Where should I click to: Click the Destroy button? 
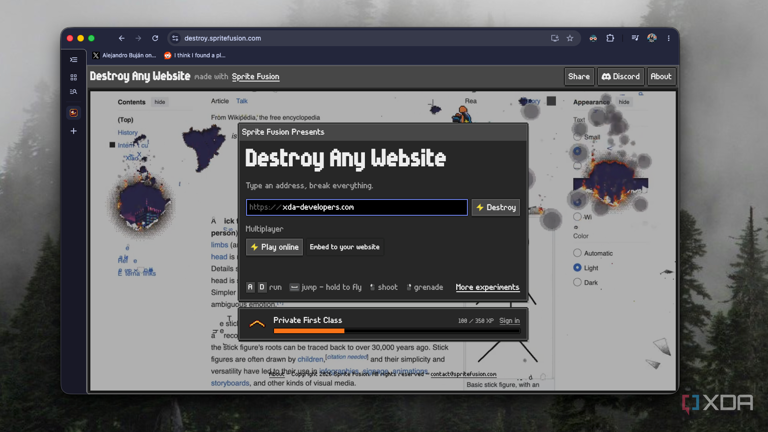pyautogui.click(x=496, y=208)
